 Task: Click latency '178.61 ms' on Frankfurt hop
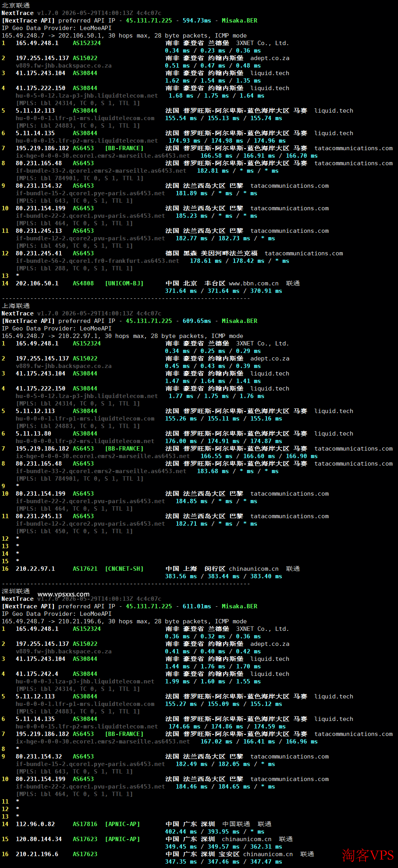(206, 261)
